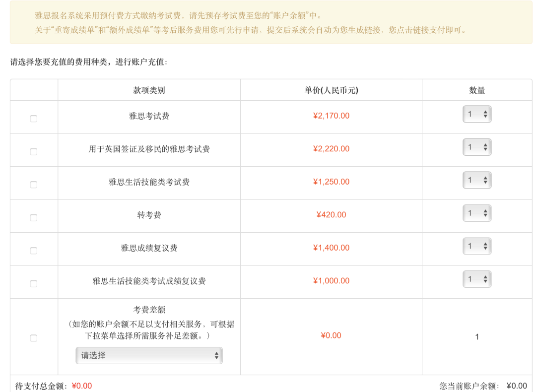Click the ¥2,170.00 price text
The height and width of the screenshot is (392, 536).
pos(331,116)
